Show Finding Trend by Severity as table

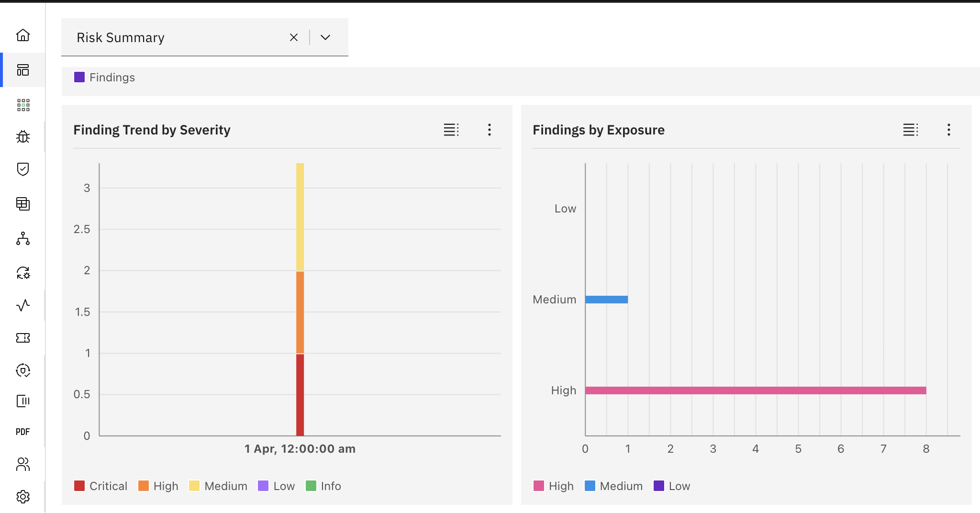click(451, 130)
